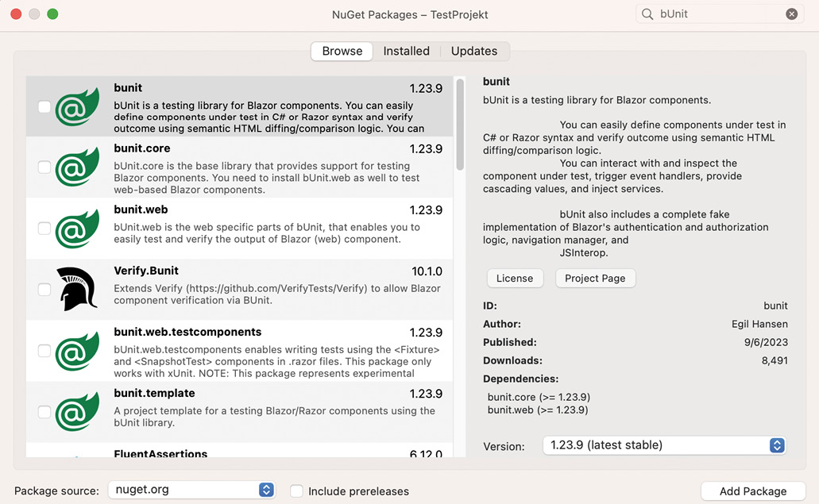819x504 pixels.
Task: Click the bunit title in details panel
Action: [496, 82]
